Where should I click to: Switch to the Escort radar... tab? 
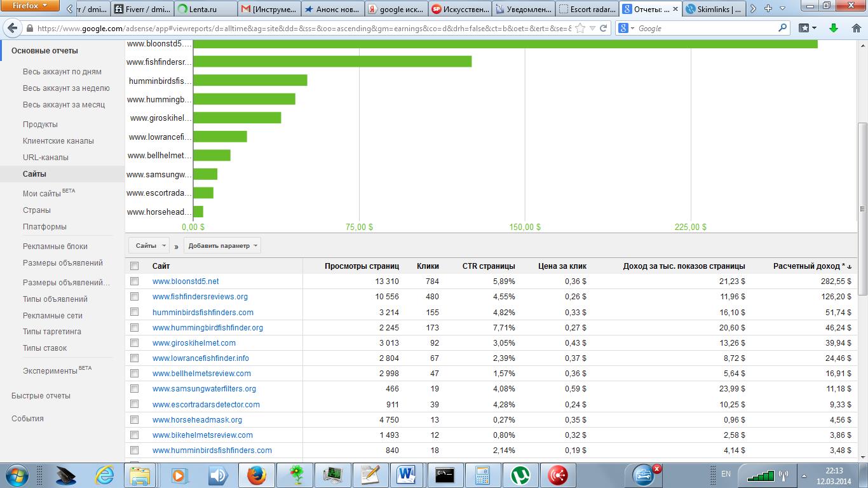click(x=587, y=10)
